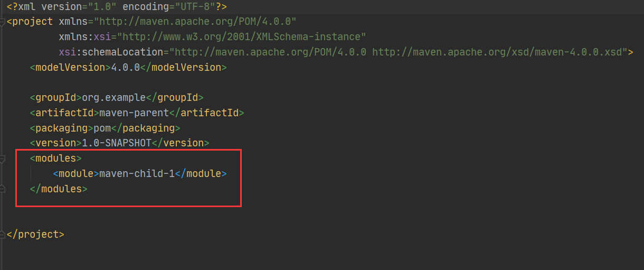Click fold marker beside closing project tag
644x270 pixels.
coord(3,234)
